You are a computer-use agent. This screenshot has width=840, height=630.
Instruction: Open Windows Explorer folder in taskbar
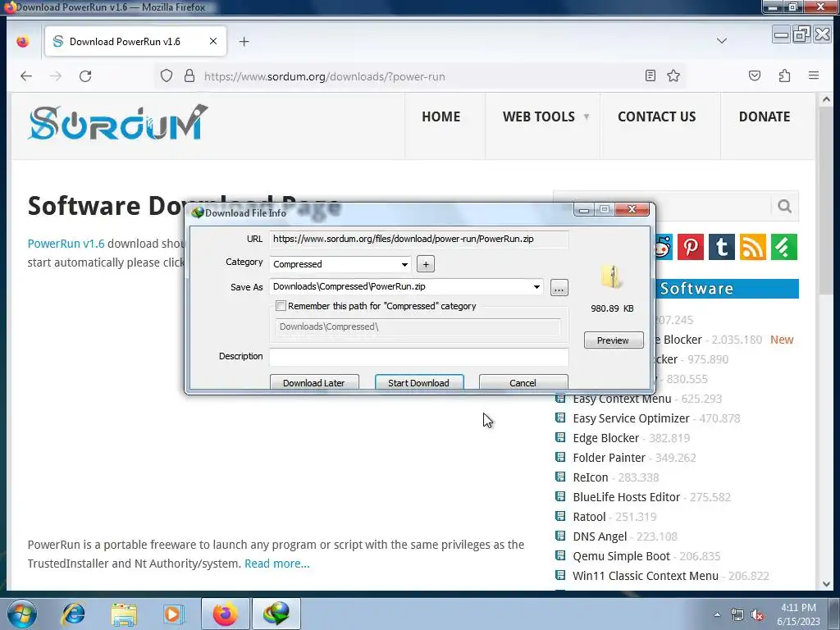pyautogui.click(x=124, y=614)
